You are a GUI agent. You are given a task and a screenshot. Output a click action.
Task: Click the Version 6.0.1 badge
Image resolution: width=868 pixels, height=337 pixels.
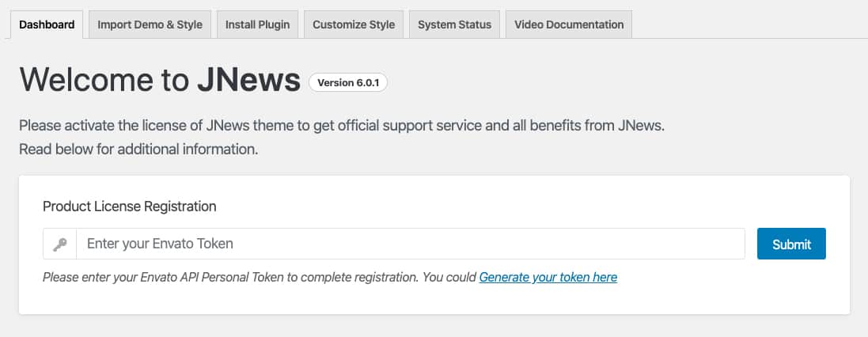click(347, 82)
